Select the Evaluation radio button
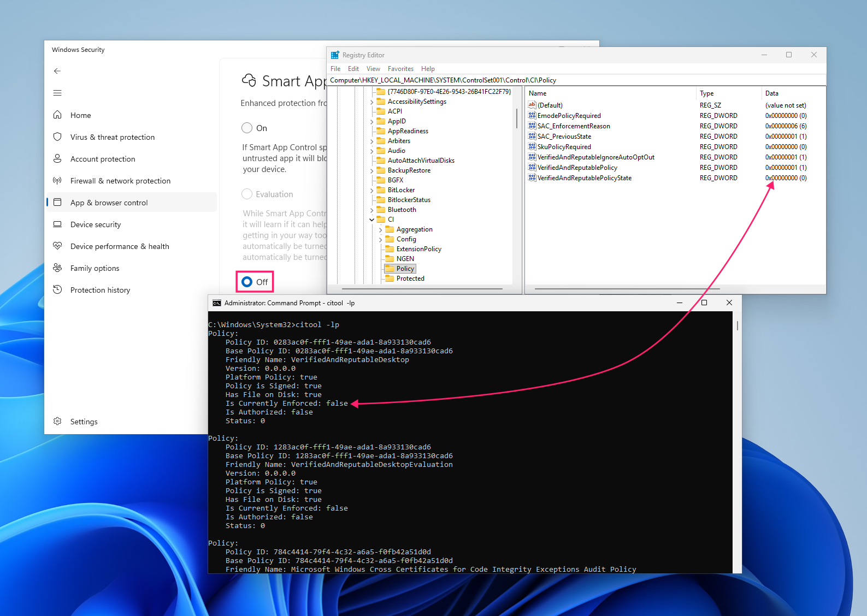 point(247,194)
